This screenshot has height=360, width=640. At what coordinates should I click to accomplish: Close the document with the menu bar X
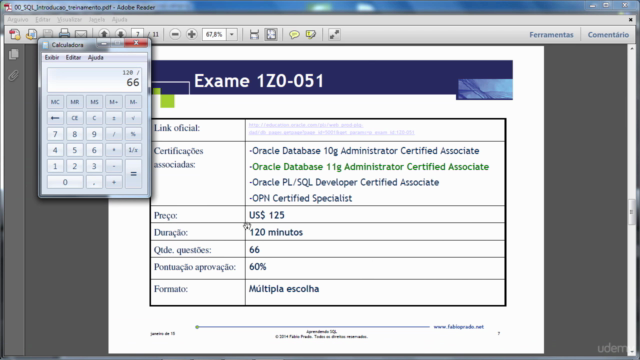coord(630,19)
